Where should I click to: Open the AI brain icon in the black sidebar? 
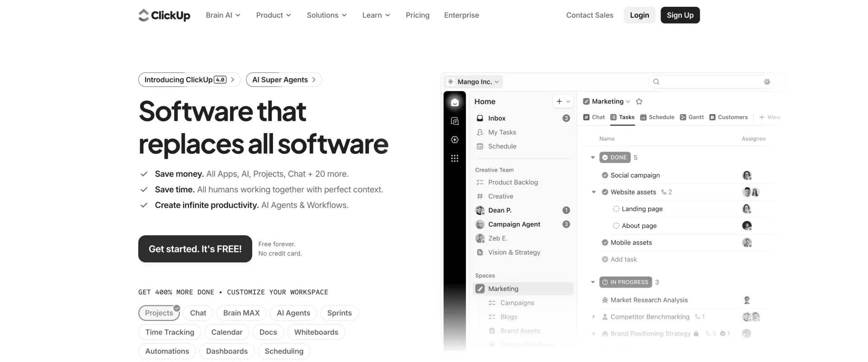(x=455, y=140)
